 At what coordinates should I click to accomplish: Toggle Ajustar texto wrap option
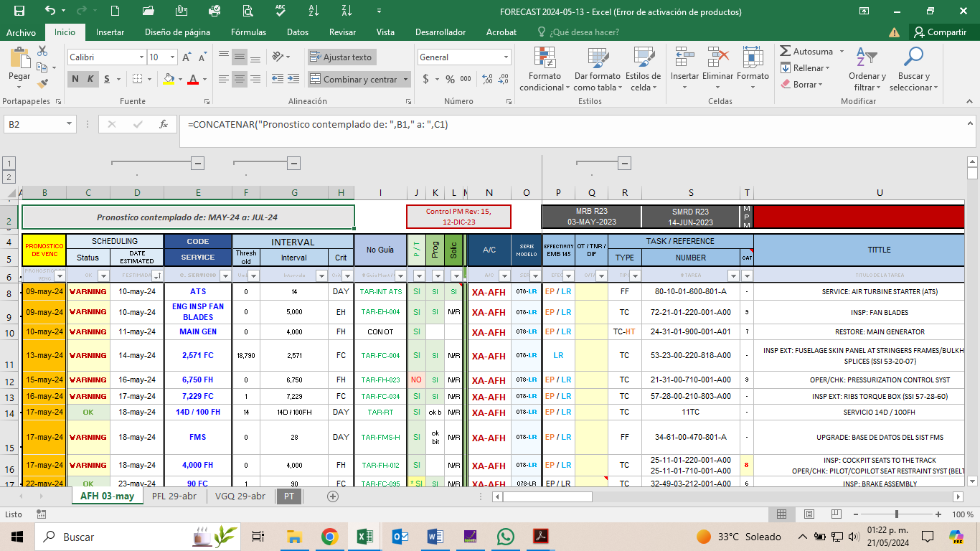click(341, 57)
